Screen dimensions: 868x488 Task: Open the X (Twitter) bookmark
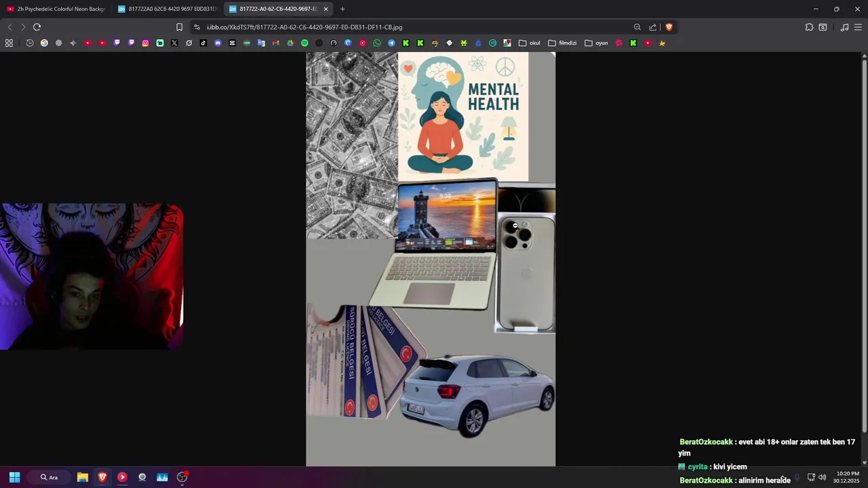tap(174, 43)
